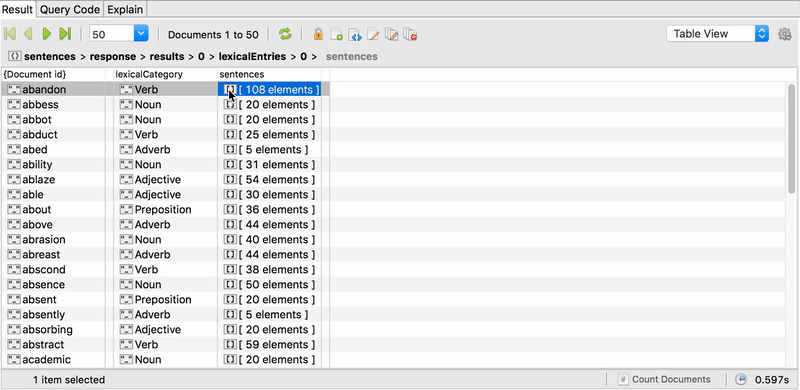Viewport: 800px width, 390px height.
Task: Switch to the Query Code tab
Action: pyautogui.click(x=70, y=9)
